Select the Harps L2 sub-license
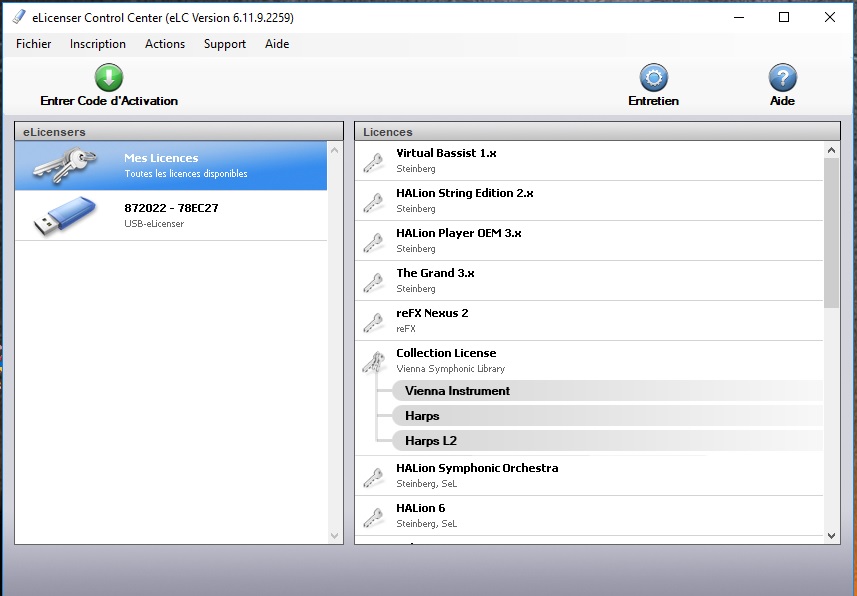857x596 pixels. [x=607, y=441]
